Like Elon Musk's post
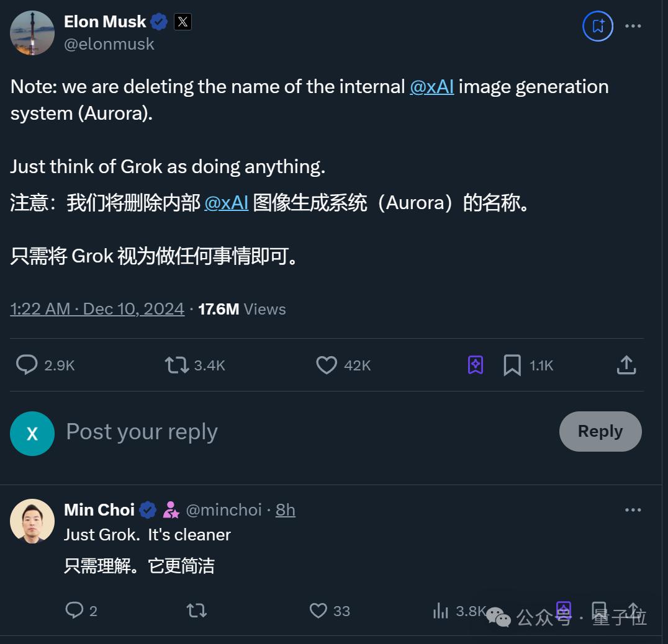The image size is (668, 644). pos(326,365)
